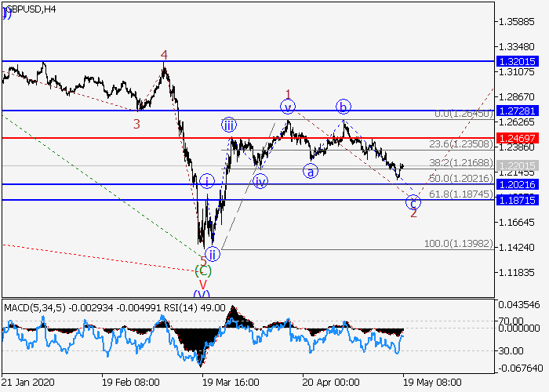
Task: Click the green circled (C) wave label
Action: pyautogui.click(x=203, y=270)
